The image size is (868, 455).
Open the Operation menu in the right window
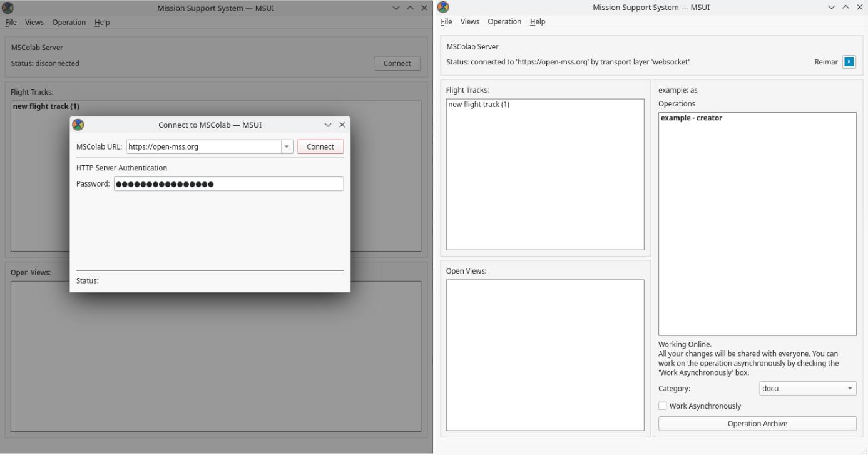(x=504, y=21)
